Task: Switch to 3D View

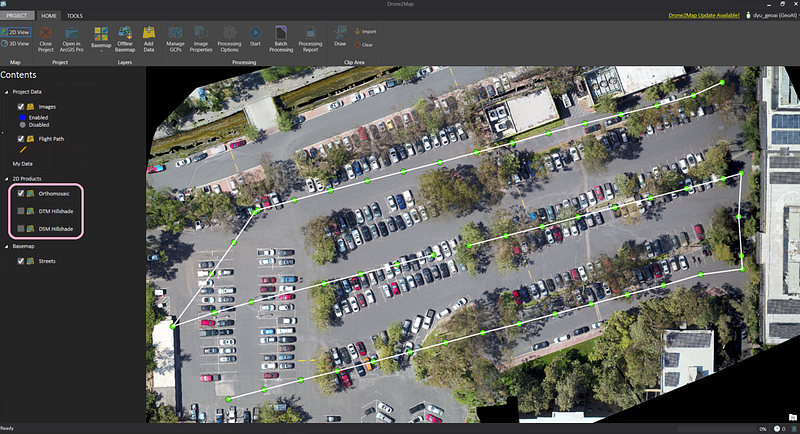Action: [16, 44]
